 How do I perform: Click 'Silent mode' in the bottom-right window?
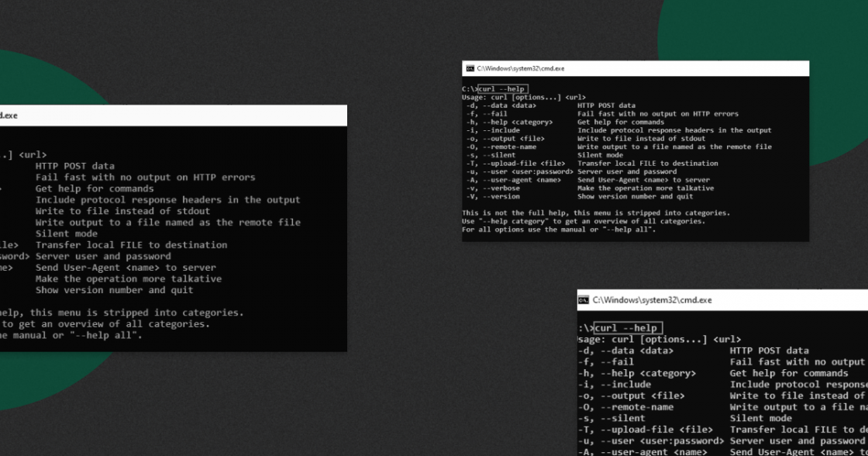[760, 418]
